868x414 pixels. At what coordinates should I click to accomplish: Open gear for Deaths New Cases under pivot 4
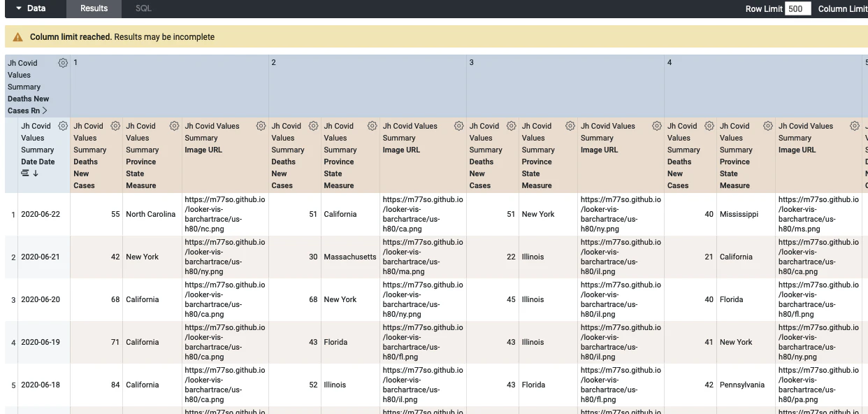[x=709, y=126]
